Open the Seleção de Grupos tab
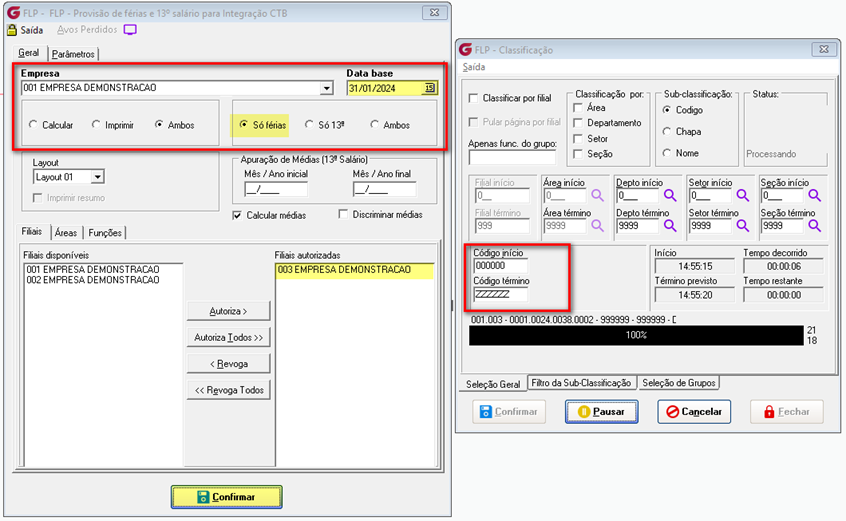The width and height of the screenshot is (846, 521). coord(679,383)
